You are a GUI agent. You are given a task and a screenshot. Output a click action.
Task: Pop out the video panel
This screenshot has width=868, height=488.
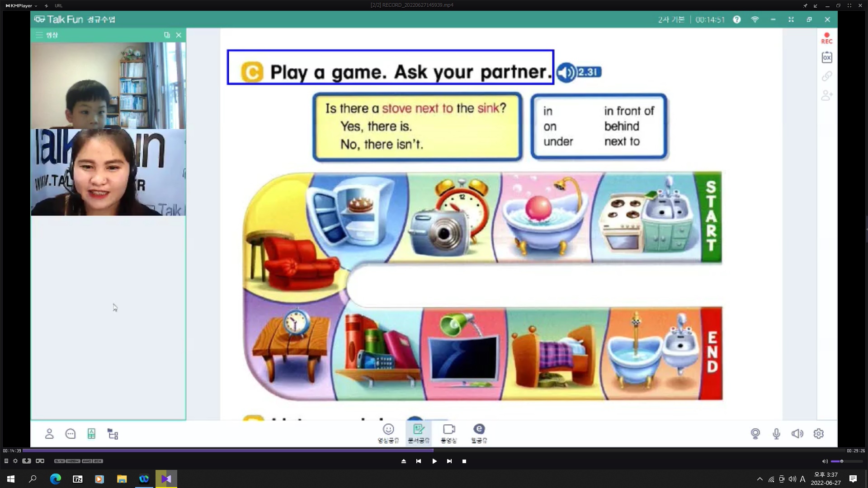click(x=167, y=35)
